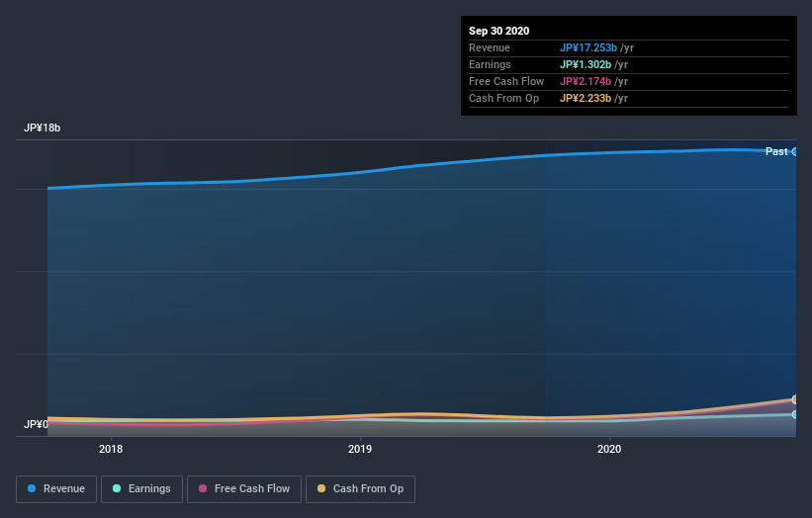This screenshot has width=812, height=518.
Task: Click the 2019 x-axis label
Action: click(x=360, y=449)
